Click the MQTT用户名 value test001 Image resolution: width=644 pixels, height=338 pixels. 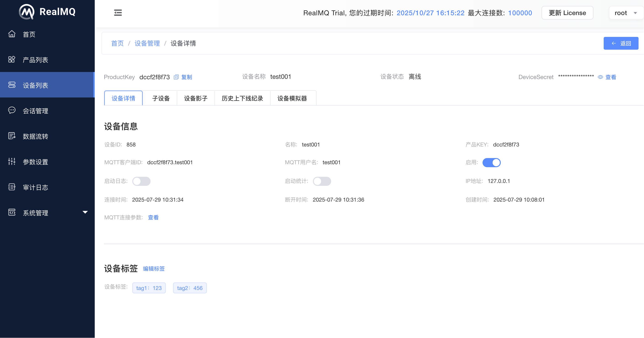click(x=331, y=162)
